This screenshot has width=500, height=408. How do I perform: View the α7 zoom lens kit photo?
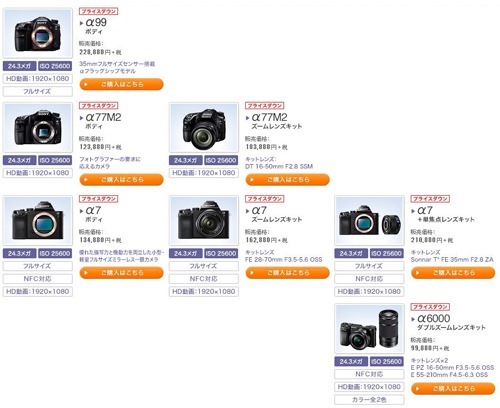[204, 221]
